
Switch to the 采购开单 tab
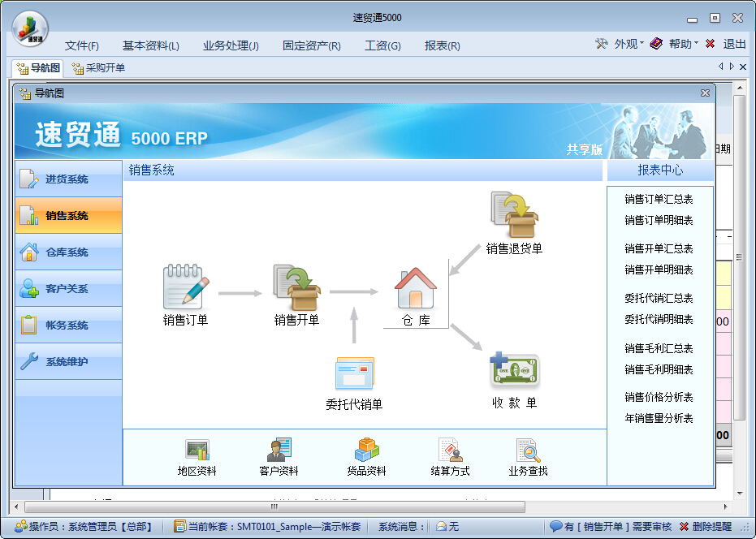coord(98,68)
